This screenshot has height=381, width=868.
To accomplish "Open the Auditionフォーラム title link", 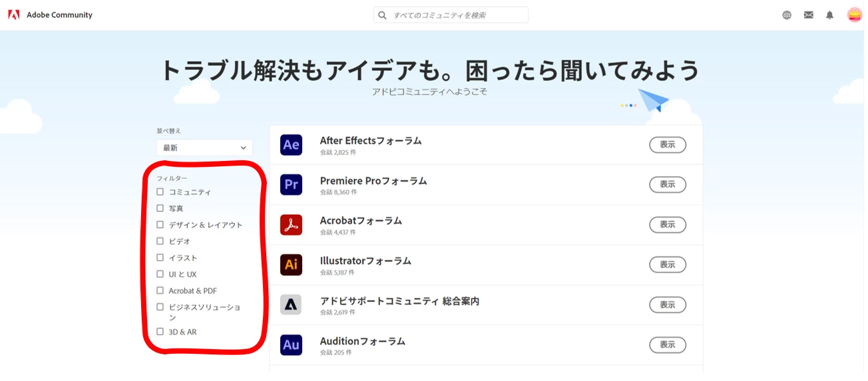I will point(363,341).
